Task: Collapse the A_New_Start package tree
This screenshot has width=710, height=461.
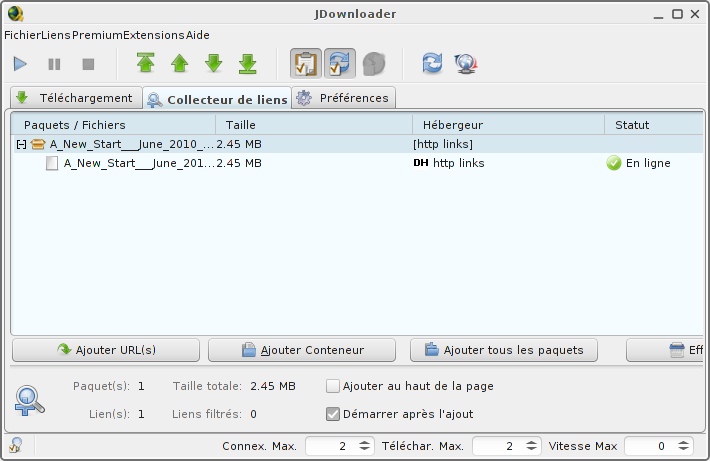Action: tap(20, 144)
